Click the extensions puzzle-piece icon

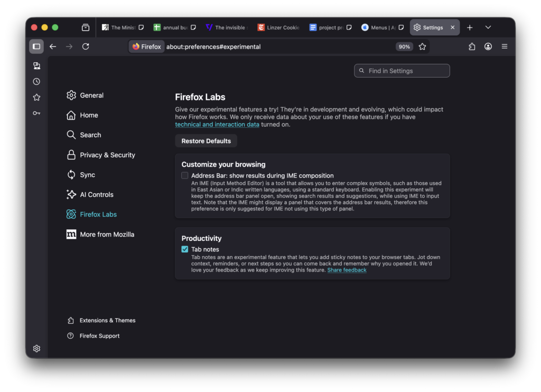471,46
